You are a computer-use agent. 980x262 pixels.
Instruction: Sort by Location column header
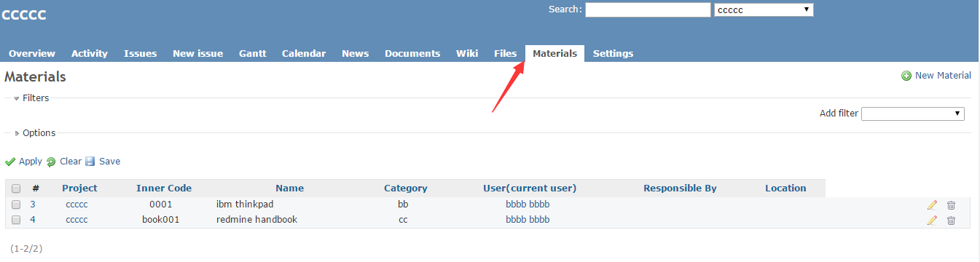785,188
